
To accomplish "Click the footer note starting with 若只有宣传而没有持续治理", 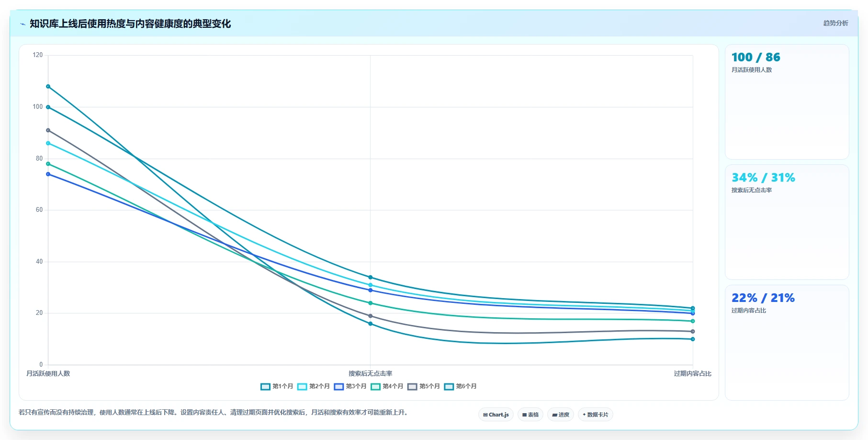I will coord(214,413).
